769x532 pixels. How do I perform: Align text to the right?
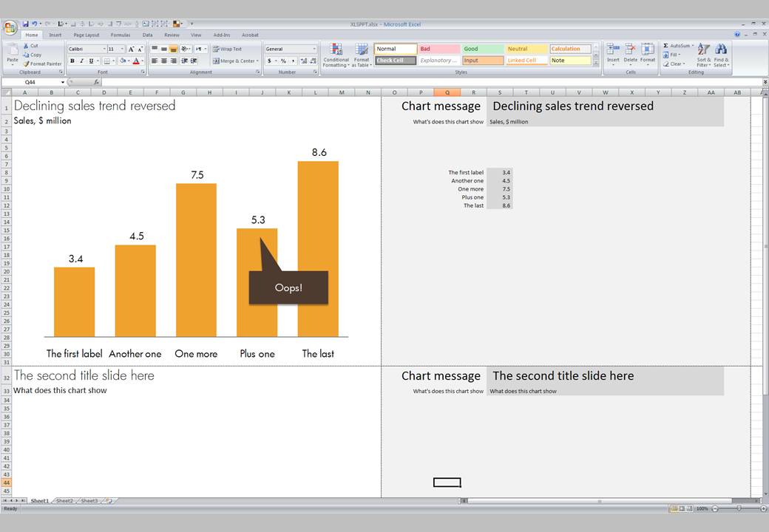[173, 61]
